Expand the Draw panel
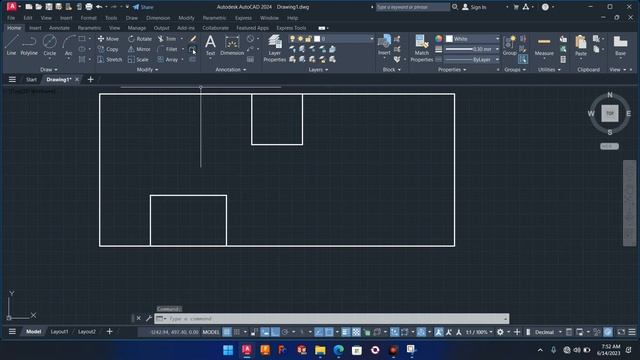The height and width of the screenshot is (360, 640). point(49,70)
